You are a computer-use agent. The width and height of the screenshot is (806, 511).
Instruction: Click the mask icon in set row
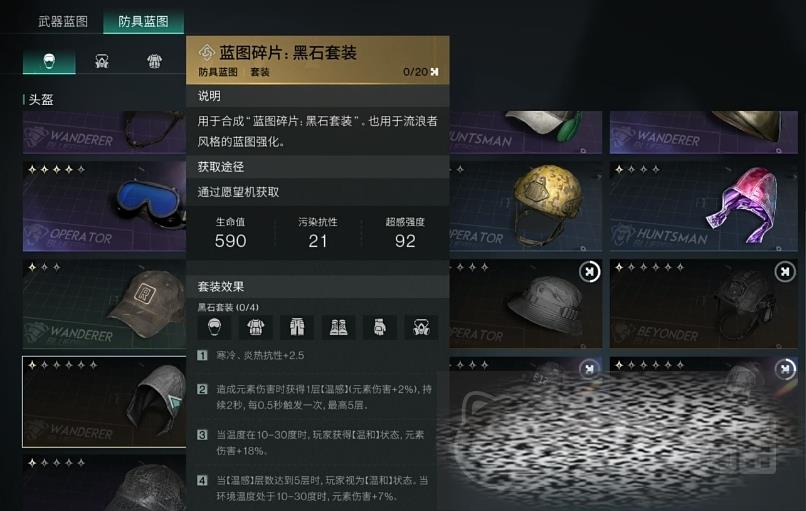click(x=421, y=327)
